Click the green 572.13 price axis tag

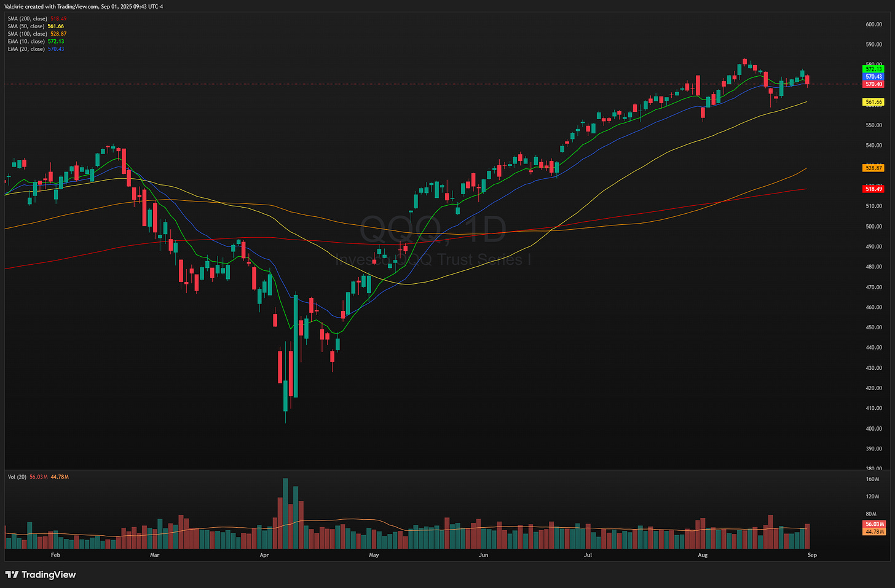point(873,69)
